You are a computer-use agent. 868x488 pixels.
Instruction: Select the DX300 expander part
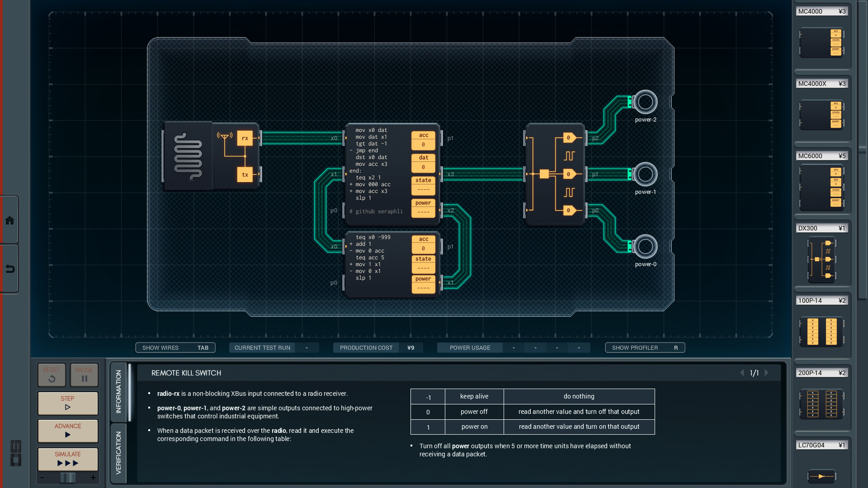point(821,259)
